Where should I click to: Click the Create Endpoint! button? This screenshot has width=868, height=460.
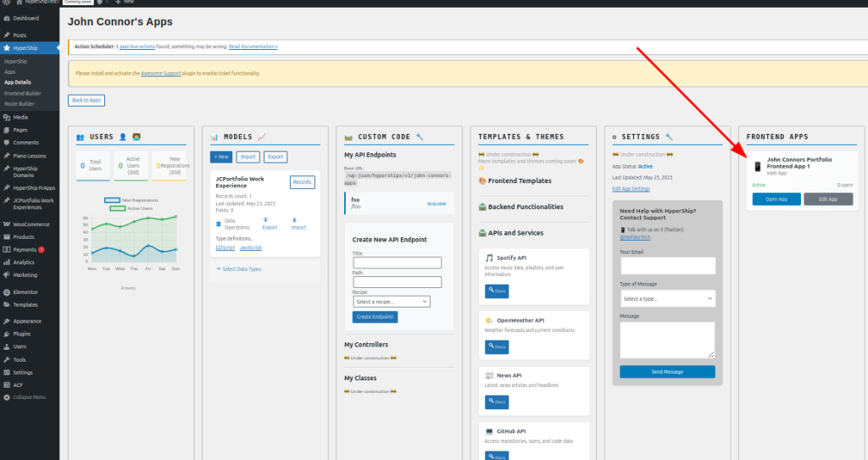[375, 317]
